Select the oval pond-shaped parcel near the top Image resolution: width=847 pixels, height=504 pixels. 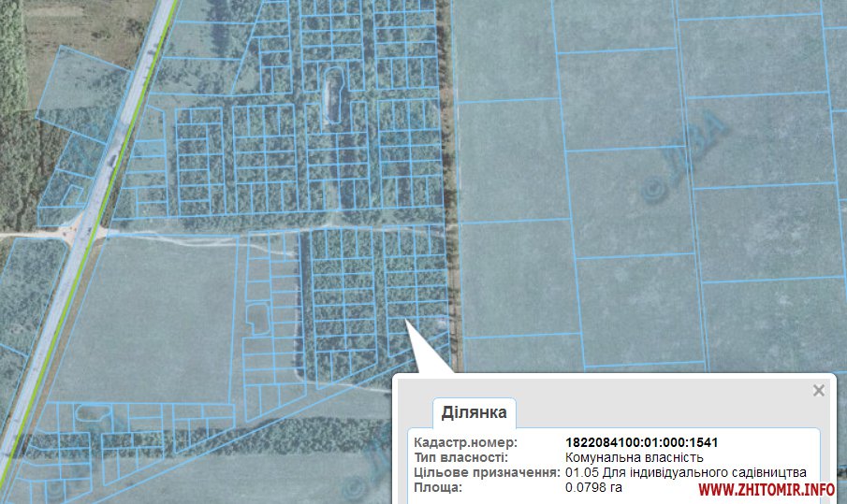[330, 93]
